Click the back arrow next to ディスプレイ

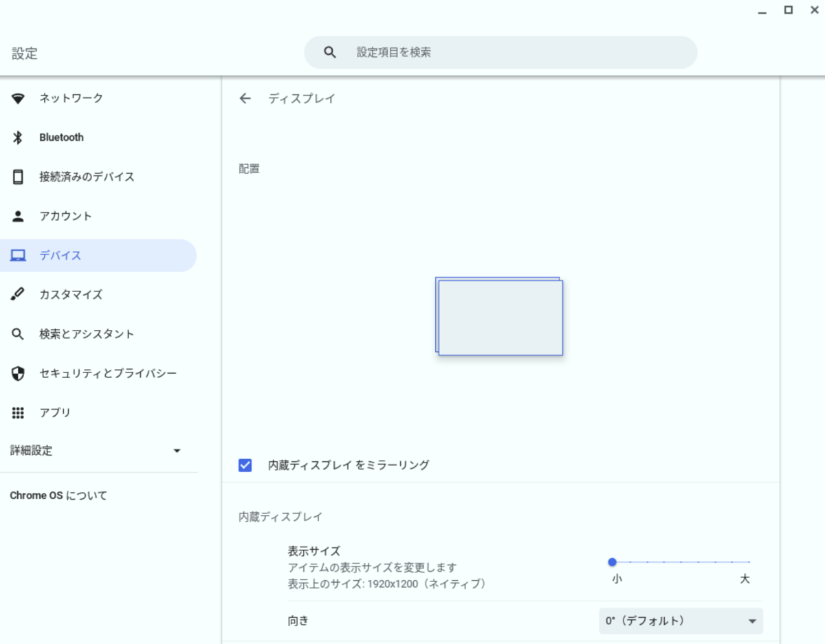pos(245,98)
